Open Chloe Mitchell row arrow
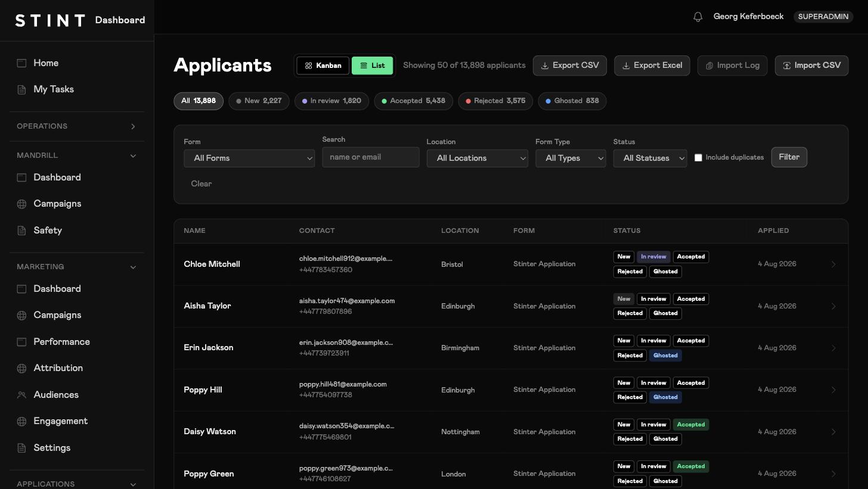 pyautogui.click(x=833, y=264)
